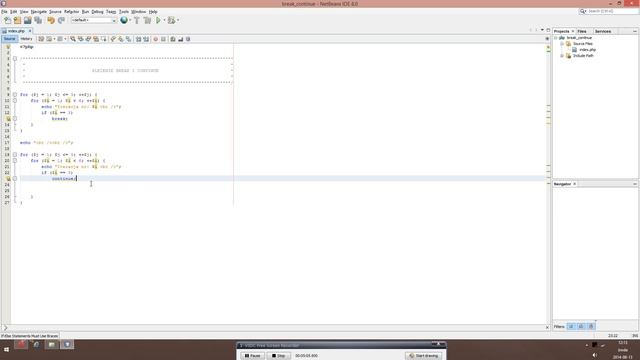Open the Navigate menu

(x=39, y=12)
